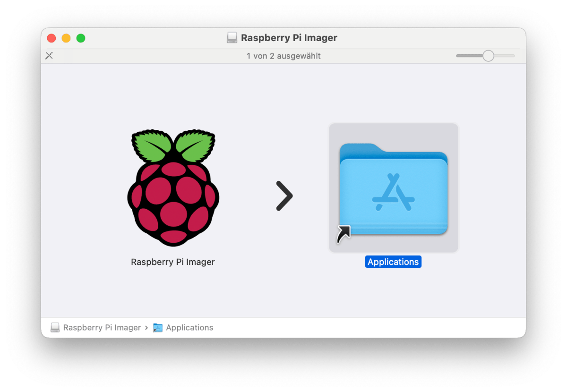The height and width of the screenshot is (392, 567).
Task: Click the Applications folder name label
Action: 393,262
